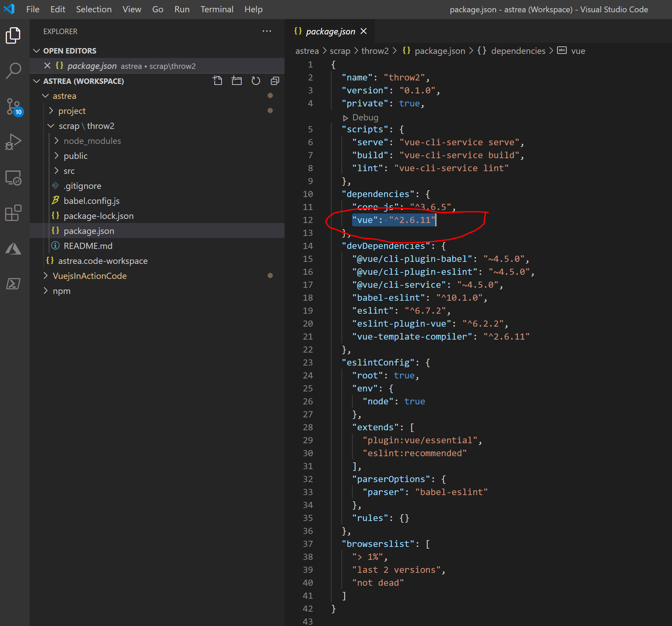
Task: Open the Search view in the activity bar
Action: click(x=14, y=71)
